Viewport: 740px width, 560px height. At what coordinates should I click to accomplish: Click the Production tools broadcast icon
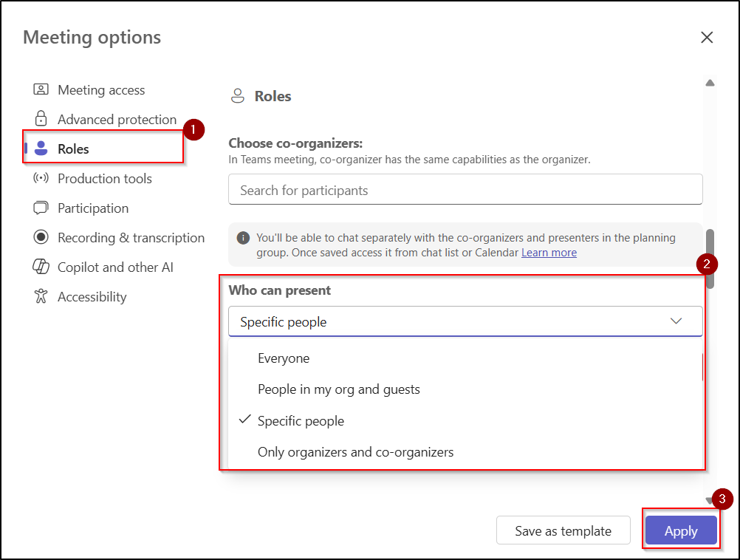(41, 178)
